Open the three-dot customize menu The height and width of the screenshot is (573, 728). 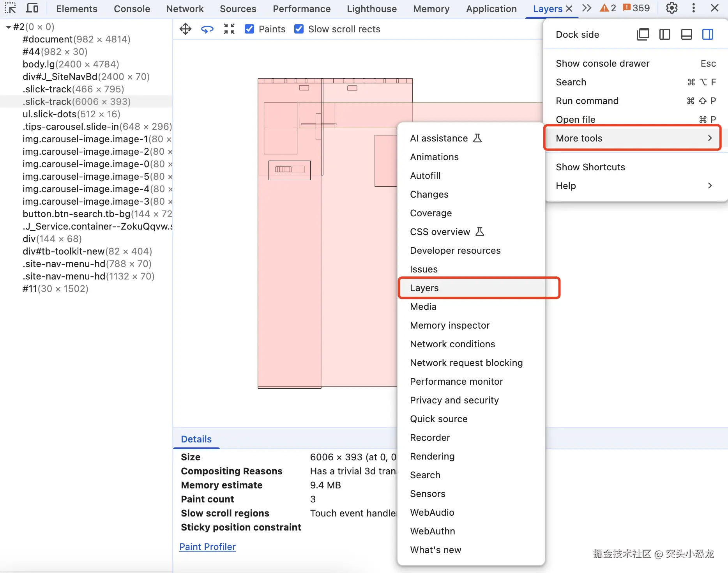pyautogui.click(x=694, y=8)
